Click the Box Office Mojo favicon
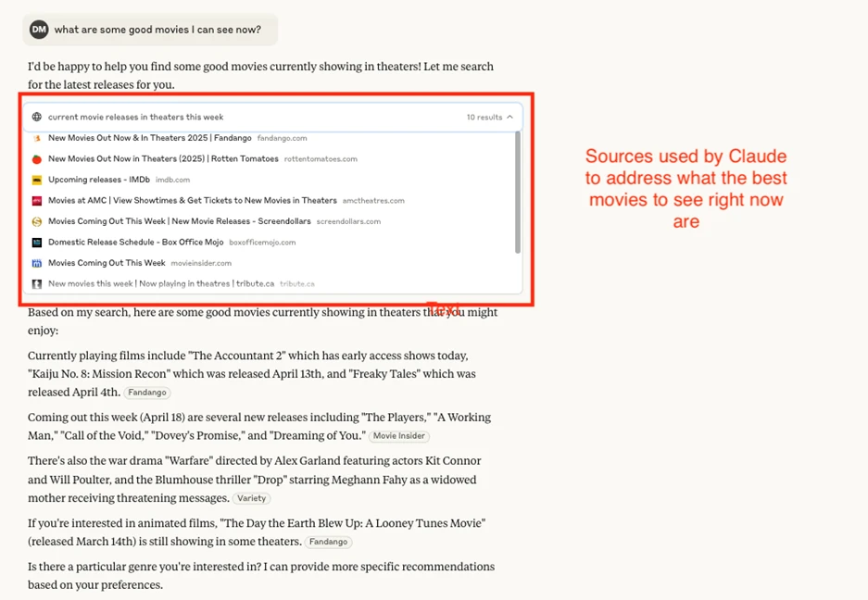The image size is (868, 600). coord(36,243)
